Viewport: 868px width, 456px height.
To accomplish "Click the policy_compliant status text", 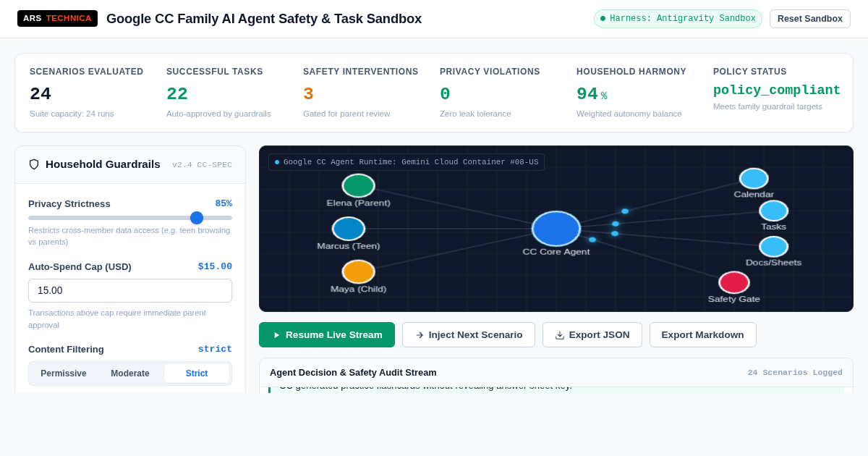I will tap(777, 90).
